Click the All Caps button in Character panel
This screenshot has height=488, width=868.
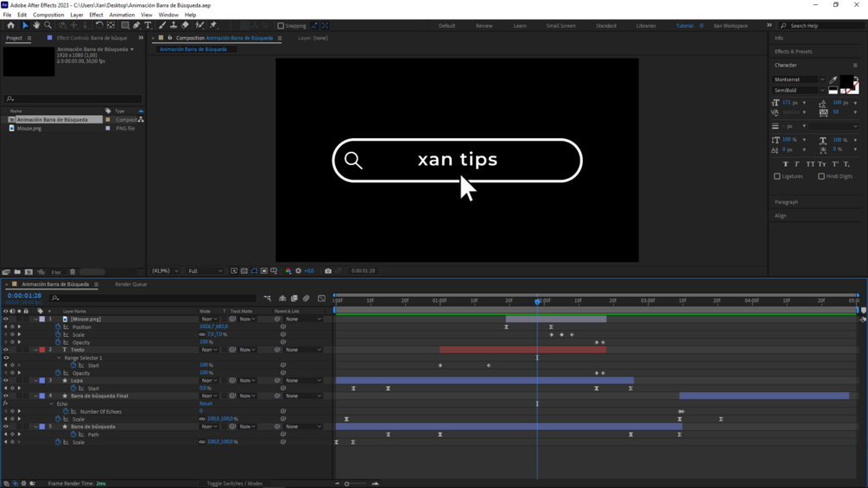click(810, 164)
